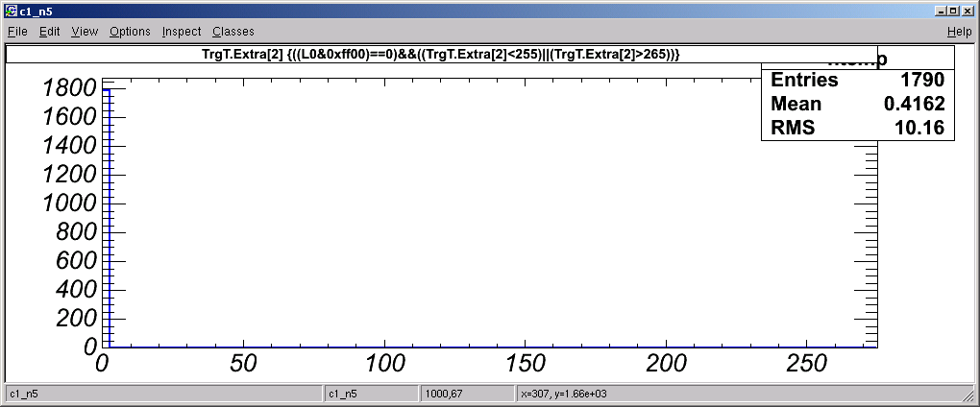Image resolution: width=980 pixels, height=407 pixels.
Task: Click the y-axis label 1400
Action: tap(67, 146)
